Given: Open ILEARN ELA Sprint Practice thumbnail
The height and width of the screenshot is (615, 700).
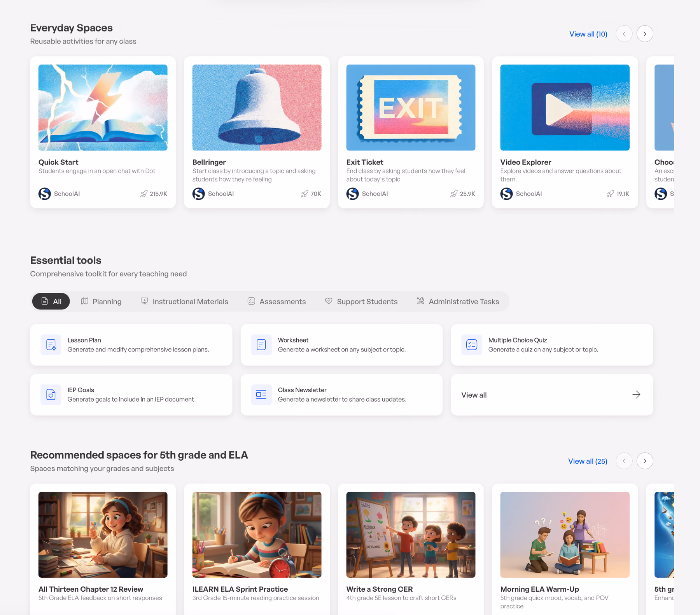Looking at the screenshot, I should point(257,535).
